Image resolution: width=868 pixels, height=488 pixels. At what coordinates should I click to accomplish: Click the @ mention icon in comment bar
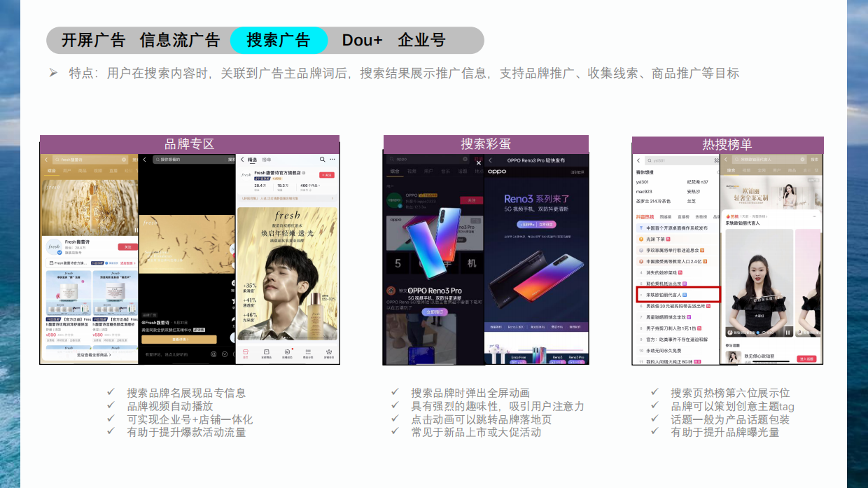click(x=214, y=354)
